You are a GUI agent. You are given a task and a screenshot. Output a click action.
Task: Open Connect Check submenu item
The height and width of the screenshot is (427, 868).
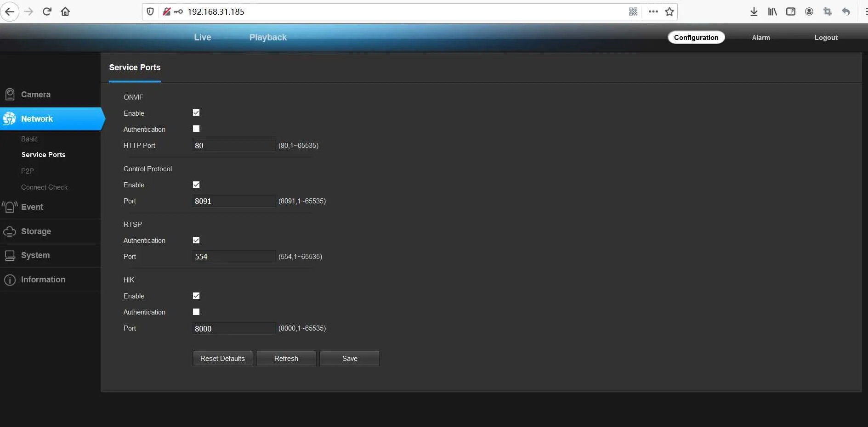44,187
